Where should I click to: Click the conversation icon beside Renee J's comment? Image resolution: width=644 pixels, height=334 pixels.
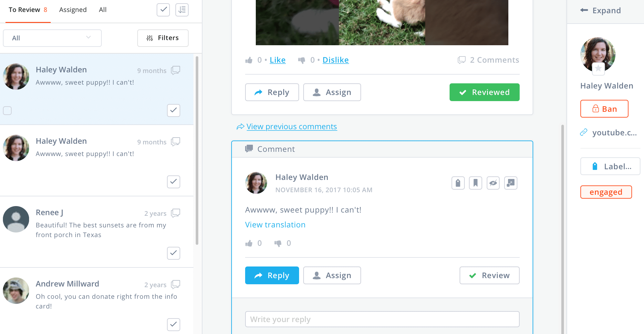175,213
